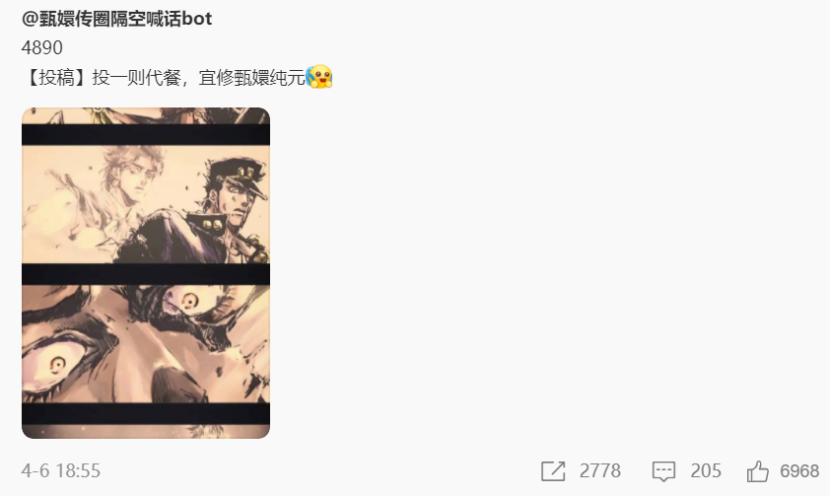Click the middle black bar in image
This screenshot has width=831, height=496.
click(146, 274)
